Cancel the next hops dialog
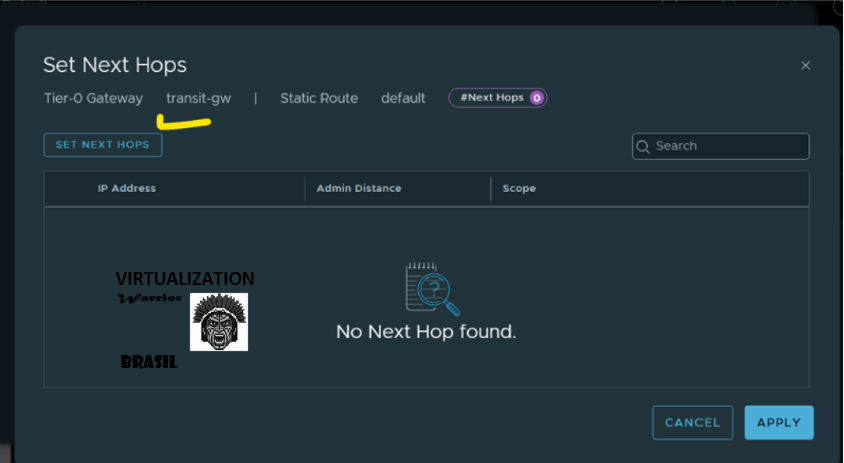Screen dimensions: 844x463 692,422
